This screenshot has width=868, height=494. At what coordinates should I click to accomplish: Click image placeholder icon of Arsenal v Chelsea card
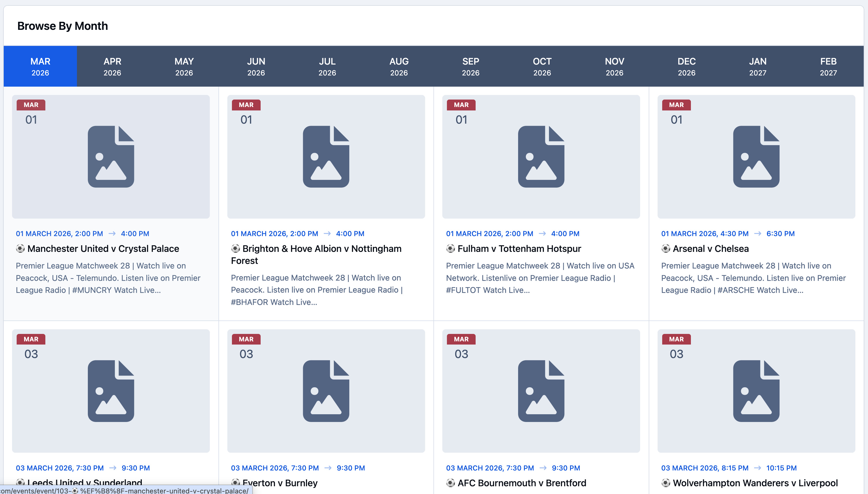click(756, 157)
